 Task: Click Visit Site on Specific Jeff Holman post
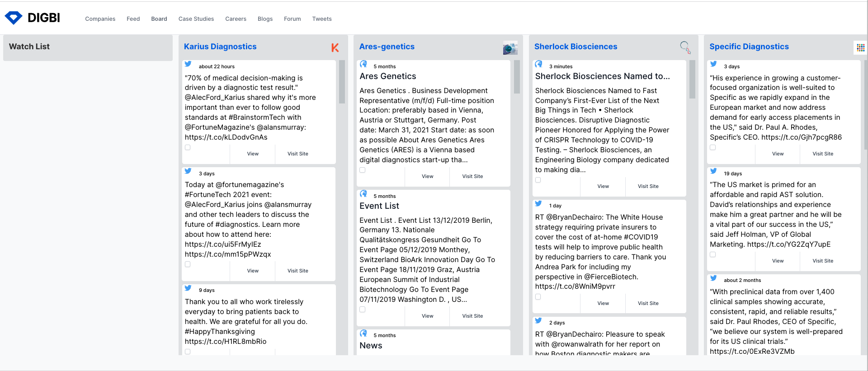[x=823, y=261]
